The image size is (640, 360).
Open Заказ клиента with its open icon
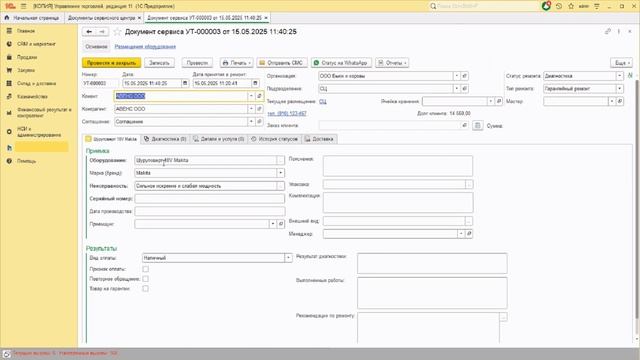tap(464, 125)
